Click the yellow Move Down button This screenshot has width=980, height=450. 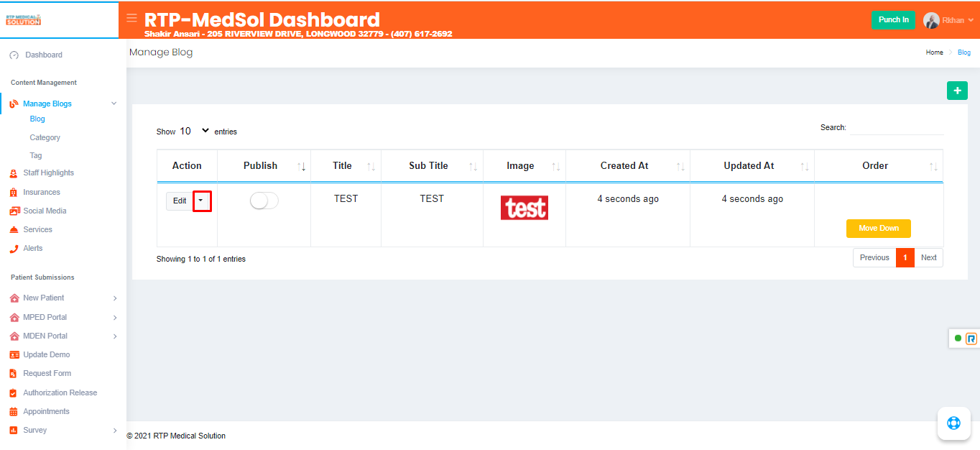879,229
